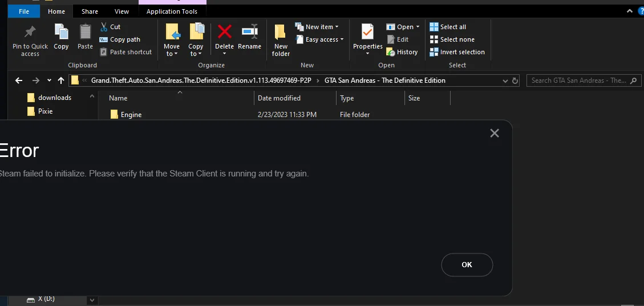Click the search magnifier icon
The image size is (644, 306).
click(634, 80)
